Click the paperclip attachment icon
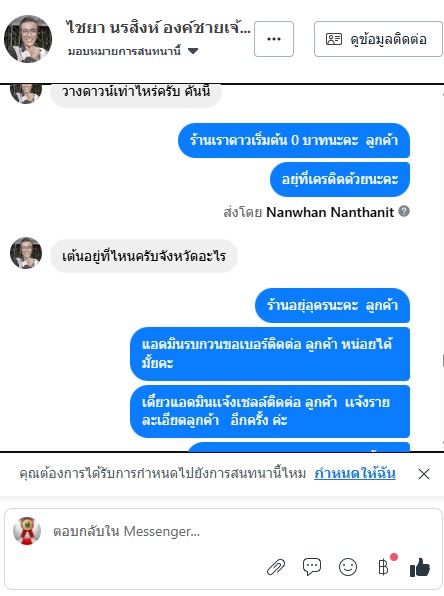Viewport: 444px width, 596px height. point(276,567)
